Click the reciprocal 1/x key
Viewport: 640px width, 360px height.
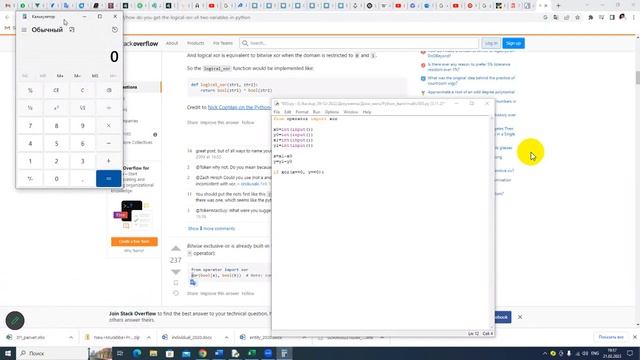point(30,108)
